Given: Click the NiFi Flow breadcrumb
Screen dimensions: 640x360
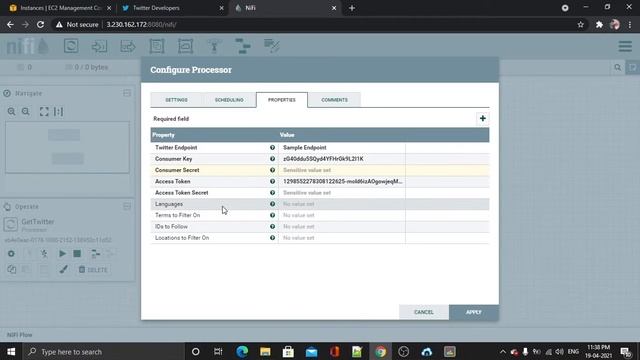Looking at the screenshot, I should pyautogui.click(x=19, y=335).
